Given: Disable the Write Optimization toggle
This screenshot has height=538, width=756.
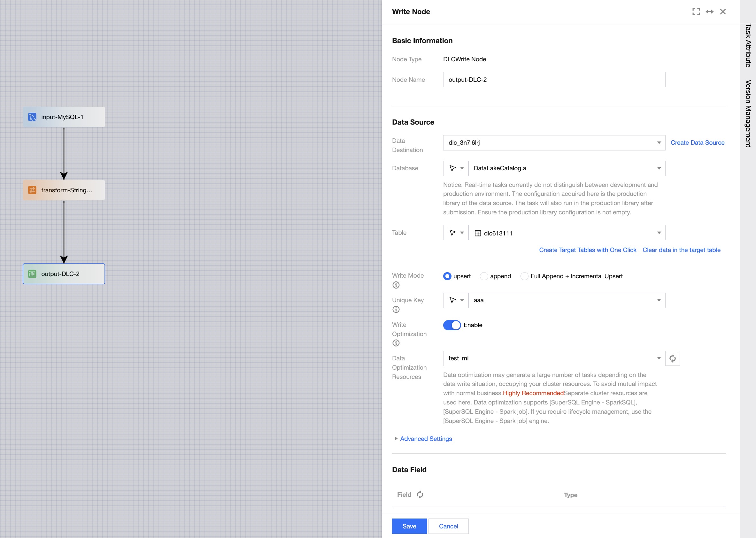Looking at the screenshot, I should point(452,325).
